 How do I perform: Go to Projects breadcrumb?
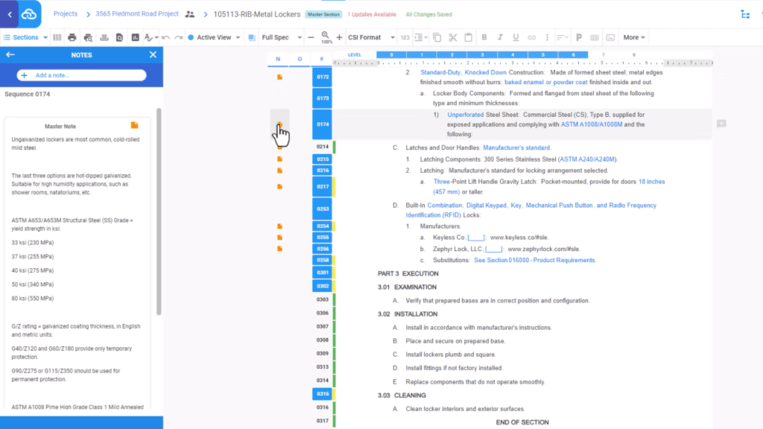[65, 14]
